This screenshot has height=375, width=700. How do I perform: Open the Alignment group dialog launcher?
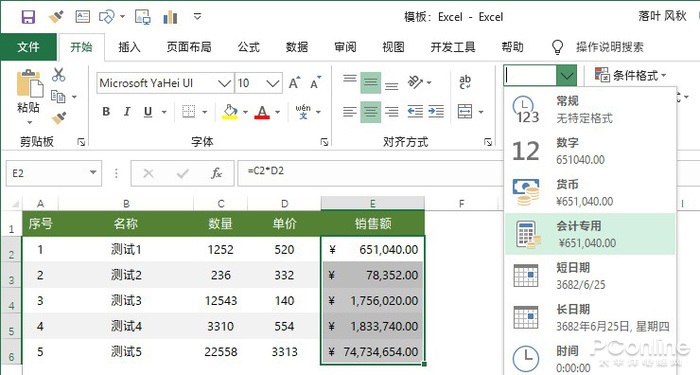(488, 142)
